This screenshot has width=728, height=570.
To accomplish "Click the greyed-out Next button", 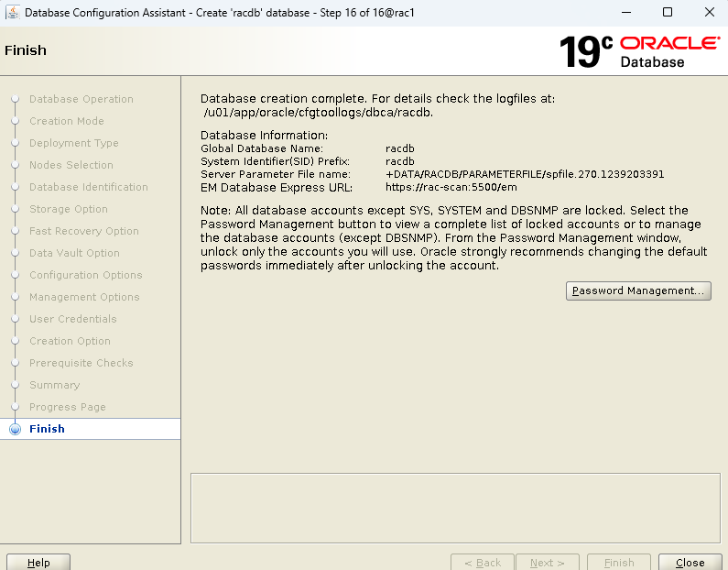I will tap(548, 562).
